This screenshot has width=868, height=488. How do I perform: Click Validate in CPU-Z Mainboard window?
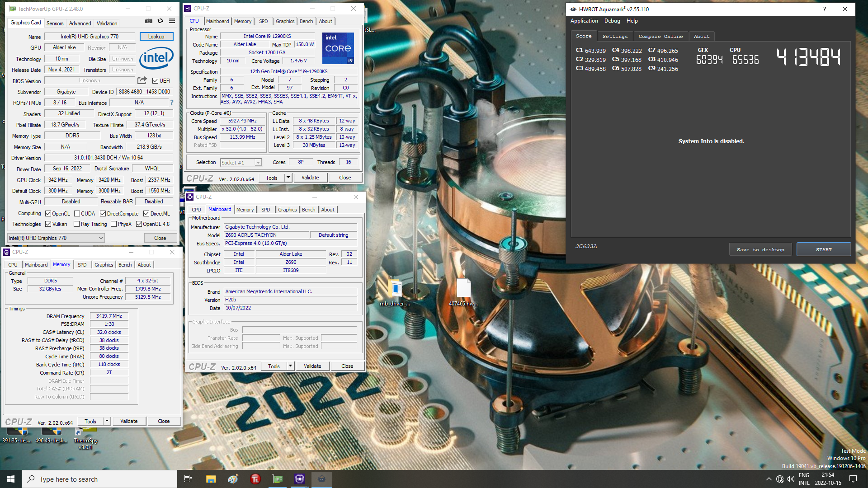[312, 366]
